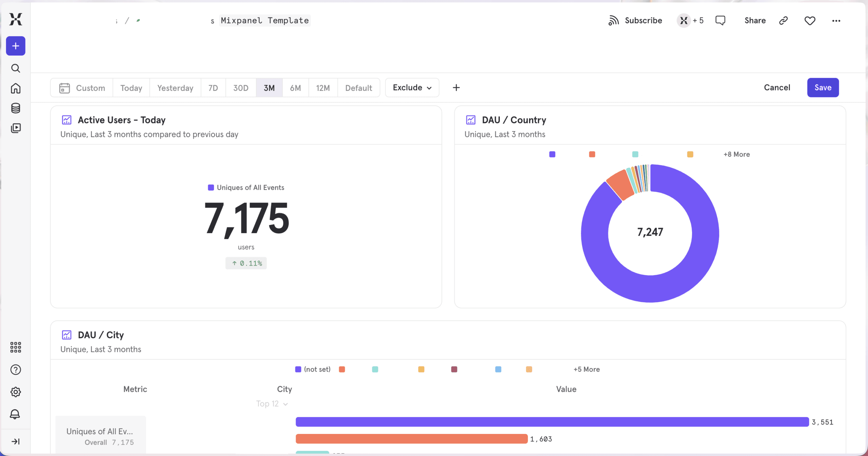
Task: Click the blue plus create button
Action: (16, 46)
